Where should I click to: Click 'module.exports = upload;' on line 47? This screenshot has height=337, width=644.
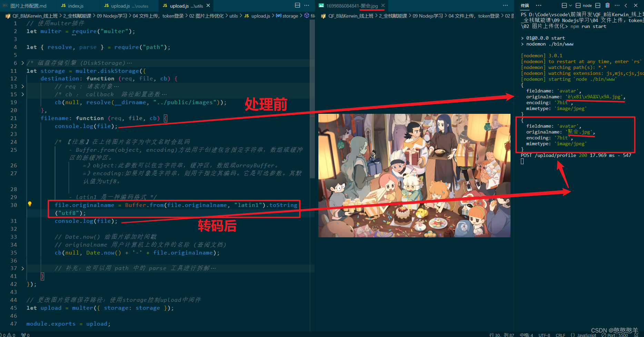[68, 324]
